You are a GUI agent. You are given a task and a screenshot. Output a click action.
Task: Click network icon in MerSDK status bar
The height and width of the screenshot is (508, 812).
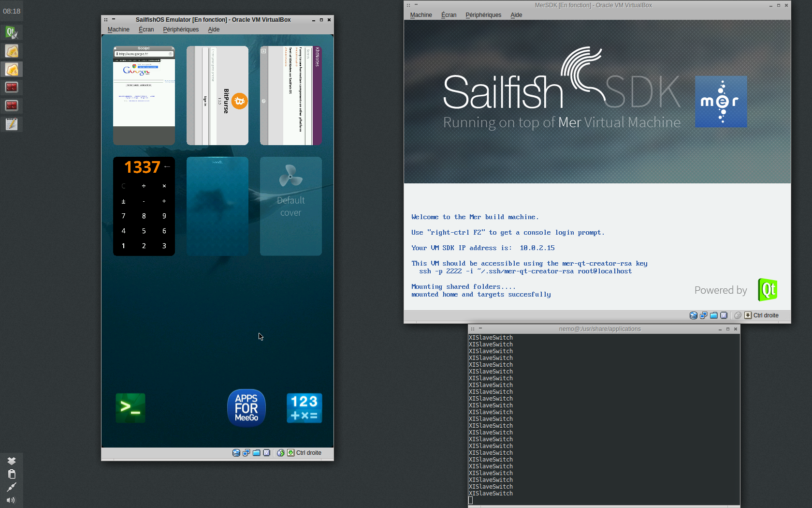[x=704, y=315]
